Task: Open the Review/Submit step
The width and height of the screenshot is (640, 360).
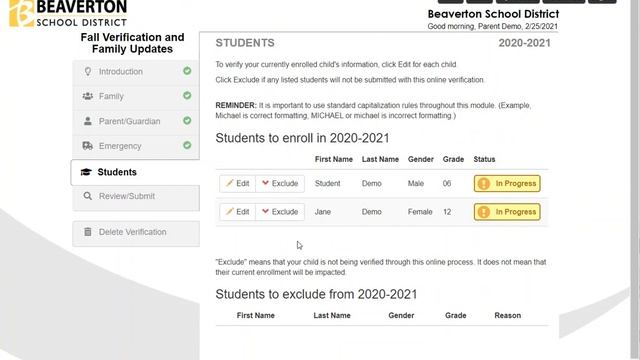Action: click(x=136, y=197)
